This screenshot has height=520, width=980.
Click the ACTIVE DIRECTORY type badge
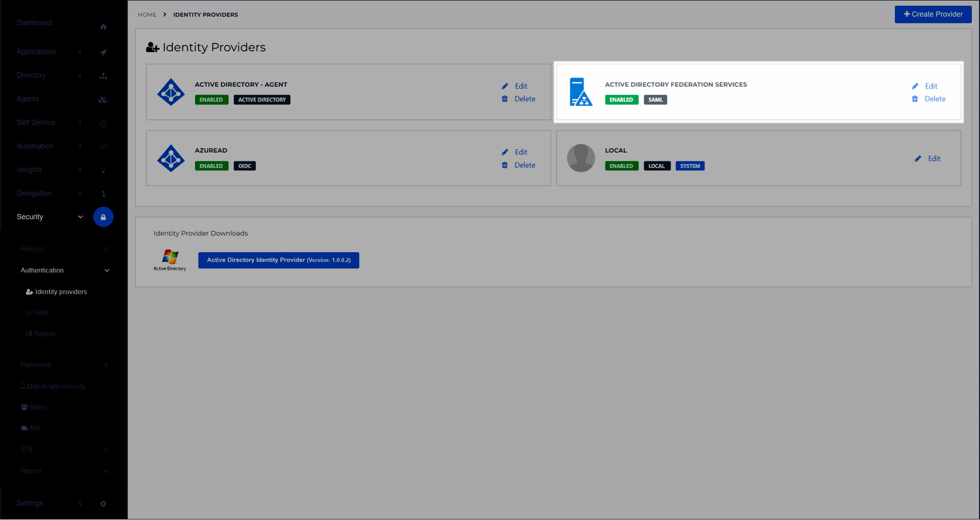tap(262, 100)
